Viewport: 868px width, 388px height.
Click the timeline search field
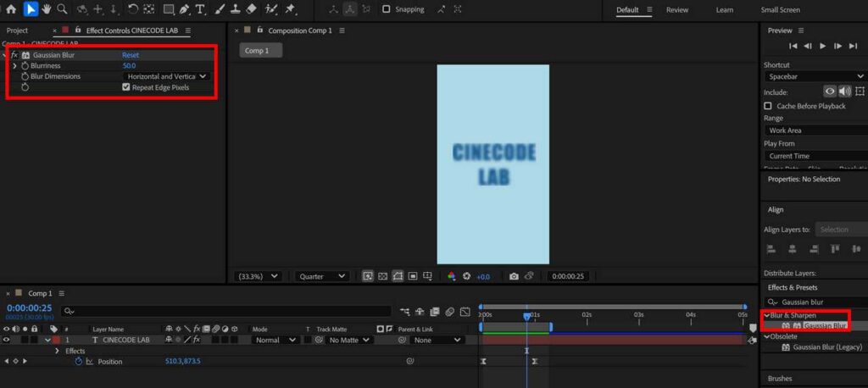click(x=225, y=312)
